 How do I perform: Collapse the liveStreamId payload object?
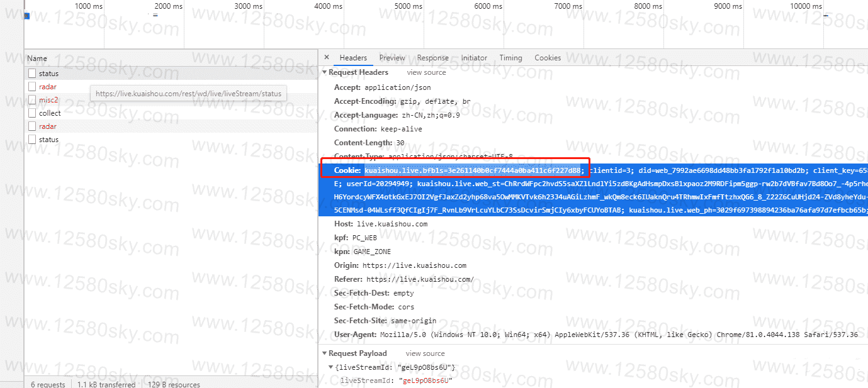(331, 367)
